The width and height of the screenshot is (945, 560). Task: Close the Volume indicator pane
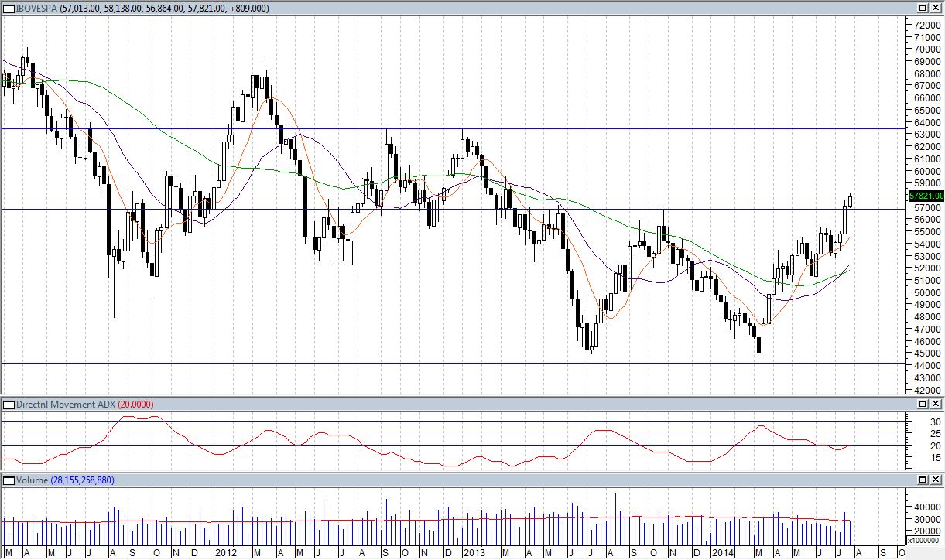pyautogui.click(x=936, y=480)
